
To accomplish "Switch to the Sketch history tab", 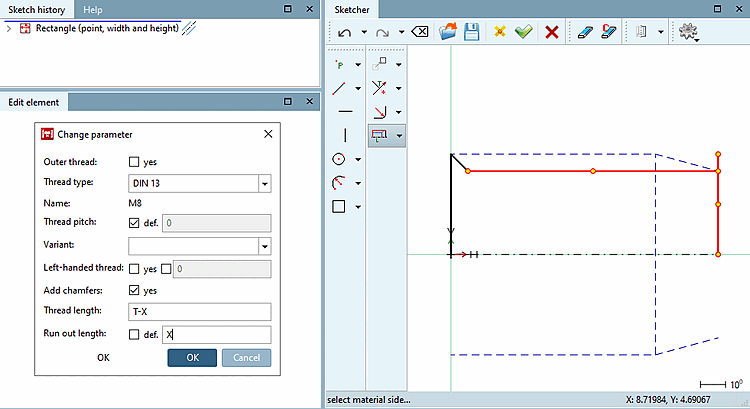I will tap(37, 9).
